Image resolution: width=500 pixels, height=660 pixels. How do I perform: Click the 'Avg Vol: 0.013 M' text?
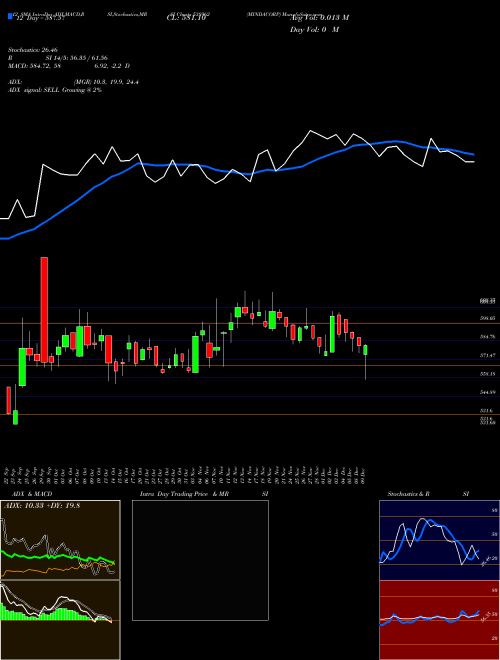click(319, 18)
